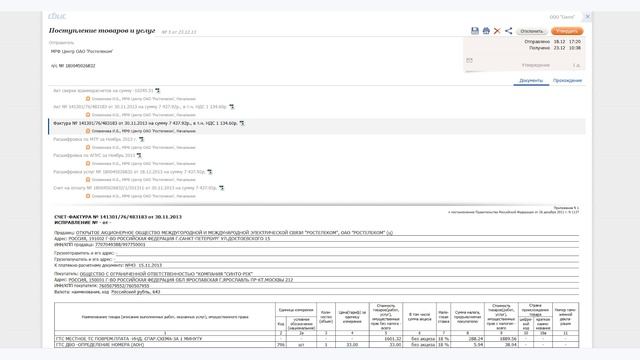Screen dimensions: 640x360
Task: Open Расшифровка по МТУ за Ноябрь row
Action: [x=95, y=139]
